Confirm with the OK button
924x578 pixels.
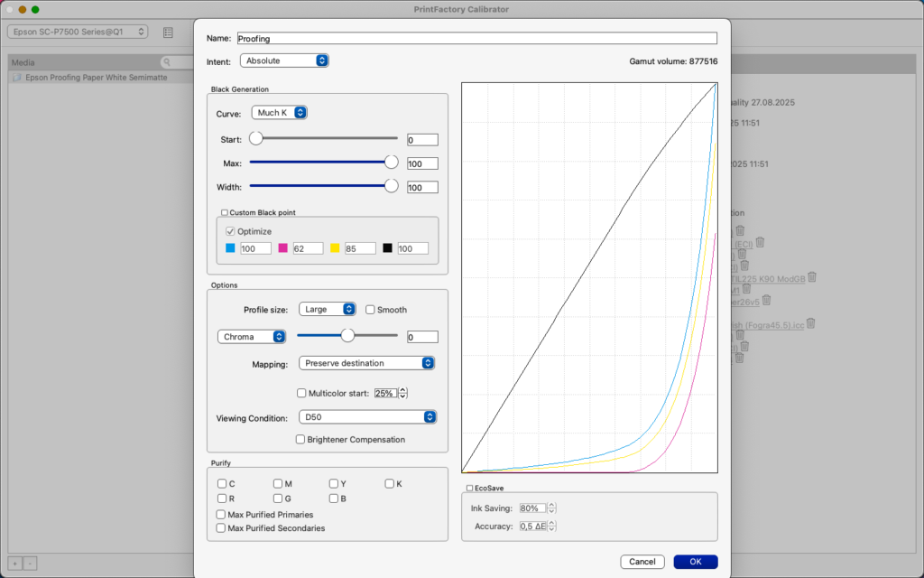[x=696, y=562]
